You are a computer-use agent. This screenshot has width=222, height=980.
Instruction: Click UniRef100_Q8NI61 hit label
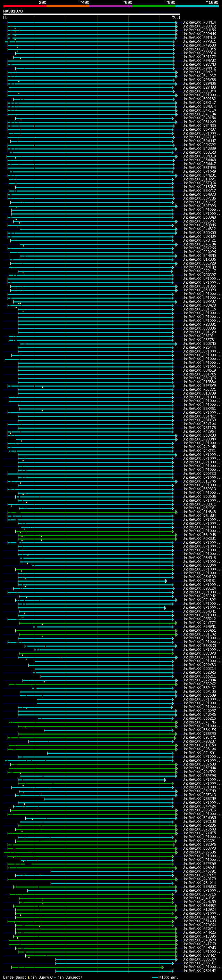tap(199, 581)
